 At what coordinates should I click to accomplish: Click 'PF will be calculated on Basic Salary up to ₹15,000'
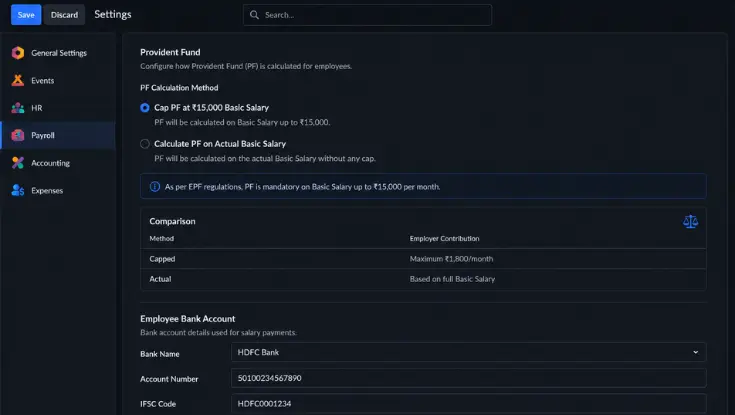242,122
